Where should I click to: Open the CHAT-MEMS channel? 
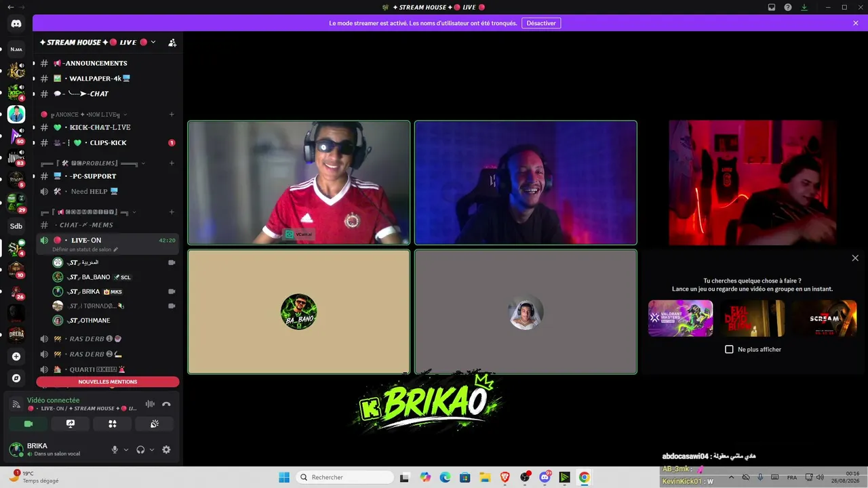(x=108, y=225)
